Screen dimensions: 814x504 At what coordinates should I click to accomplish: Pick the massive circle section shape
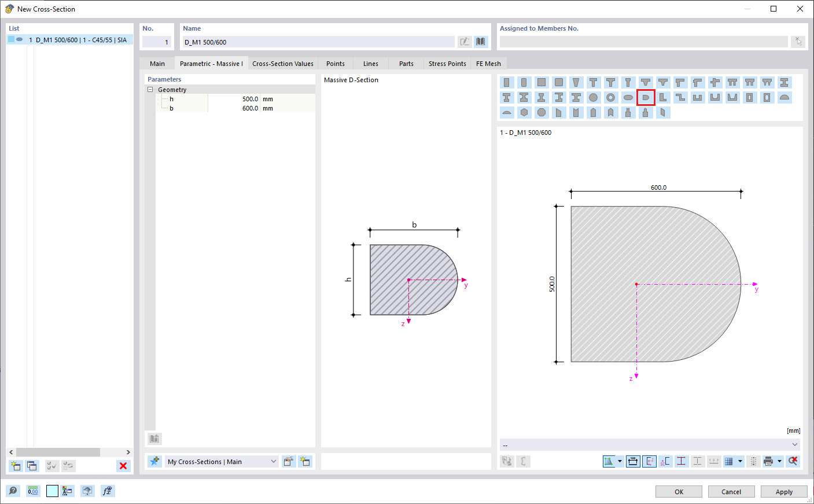594,98
